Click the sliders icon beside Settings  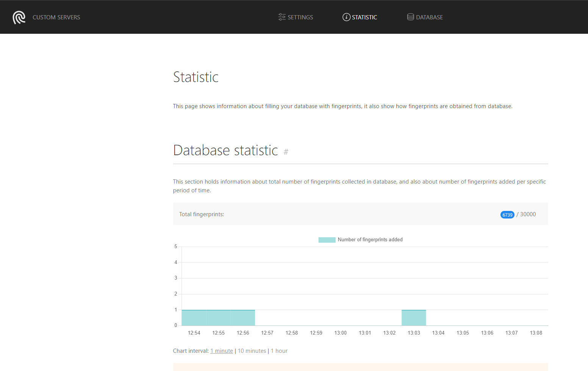coord(282,17)
